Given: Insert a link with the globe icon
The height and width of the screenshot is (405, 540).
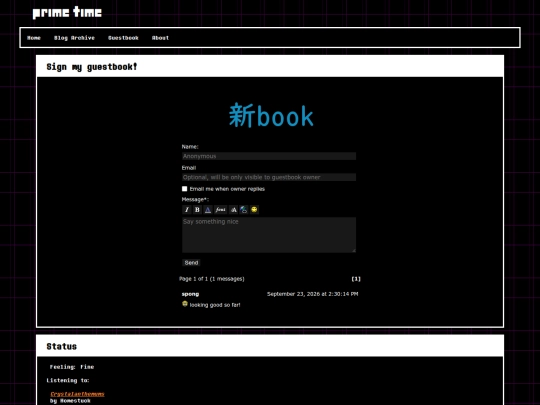Looking at the screenshot, I should click(243, 210).
